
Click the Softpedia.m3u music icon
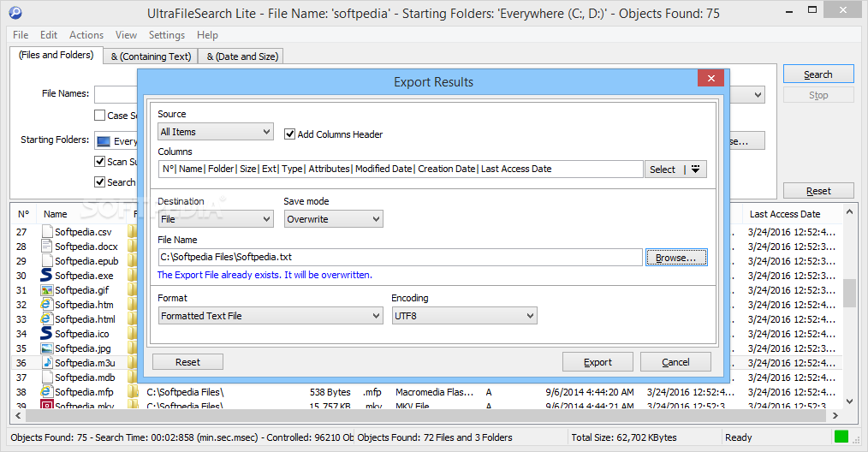tap(47, 362)
